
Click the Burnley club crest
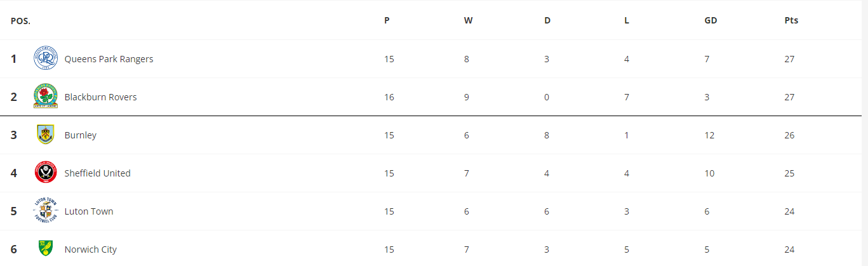(x=46, y=135)
